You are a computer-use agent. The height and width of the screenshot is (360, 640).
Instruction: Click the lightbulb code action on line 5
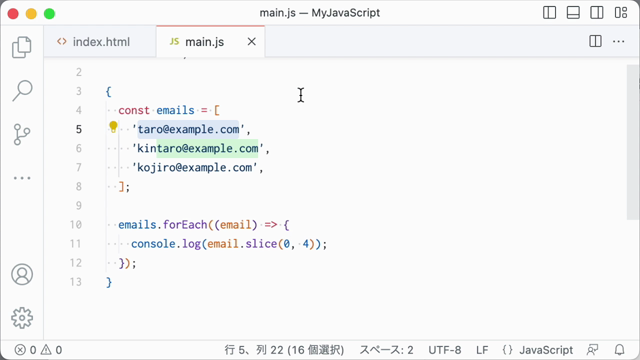click(x=113, y=127)
